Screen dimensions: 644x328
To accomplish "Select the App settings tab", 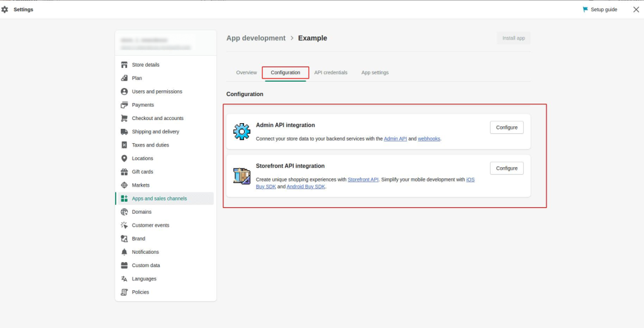I will click(375, 72).
